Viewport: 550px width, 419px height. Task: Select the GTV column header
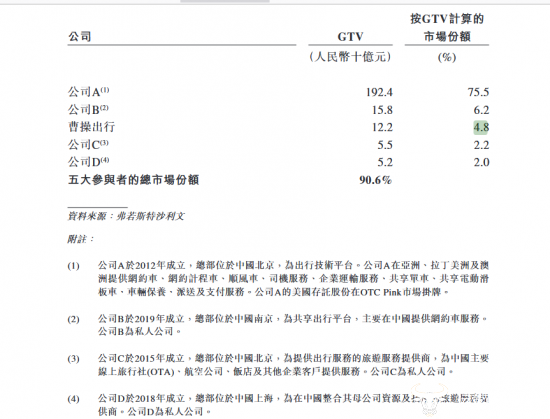click(x=350, y=36)
